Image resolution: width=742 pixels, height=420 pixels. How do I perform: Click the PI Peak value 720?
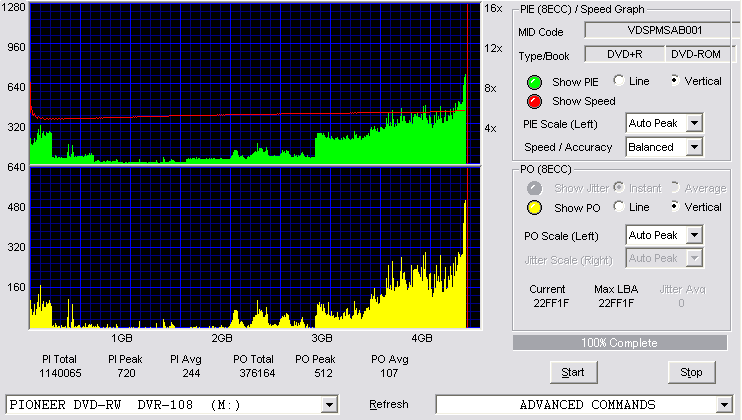(126, 373)
